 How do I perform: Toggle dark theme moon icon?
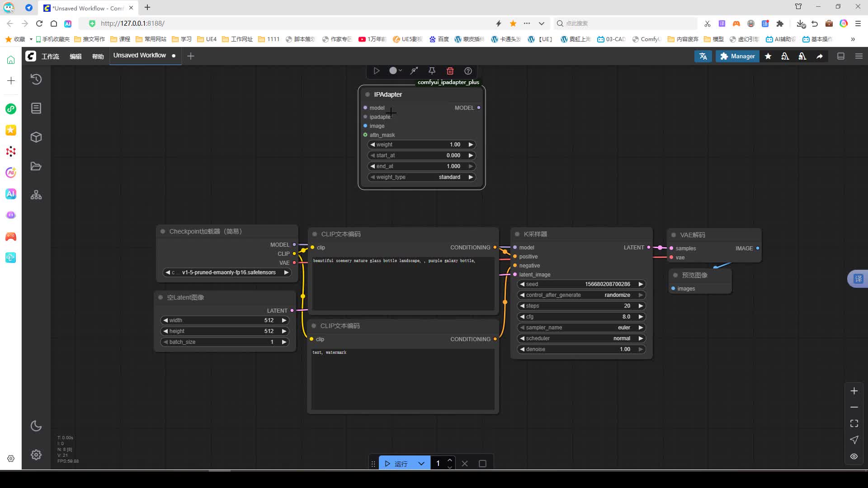[x=36, y=426]
